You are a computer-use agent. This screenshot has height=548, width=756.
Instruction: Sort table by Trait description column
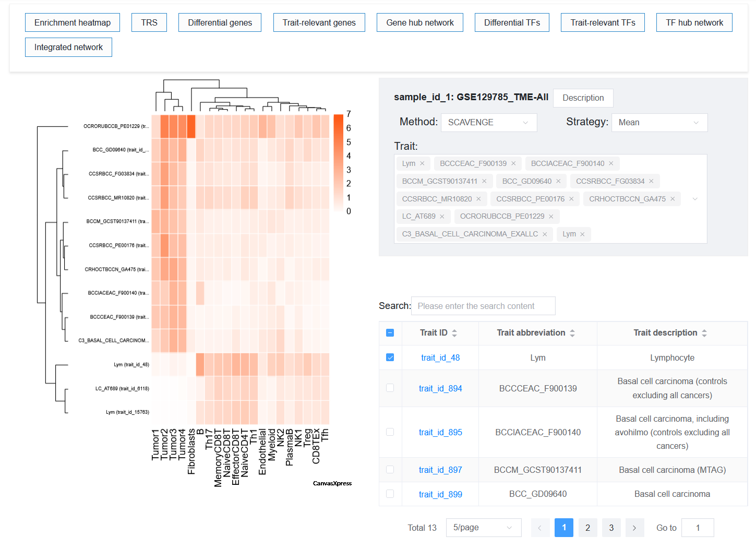[704, 333]
